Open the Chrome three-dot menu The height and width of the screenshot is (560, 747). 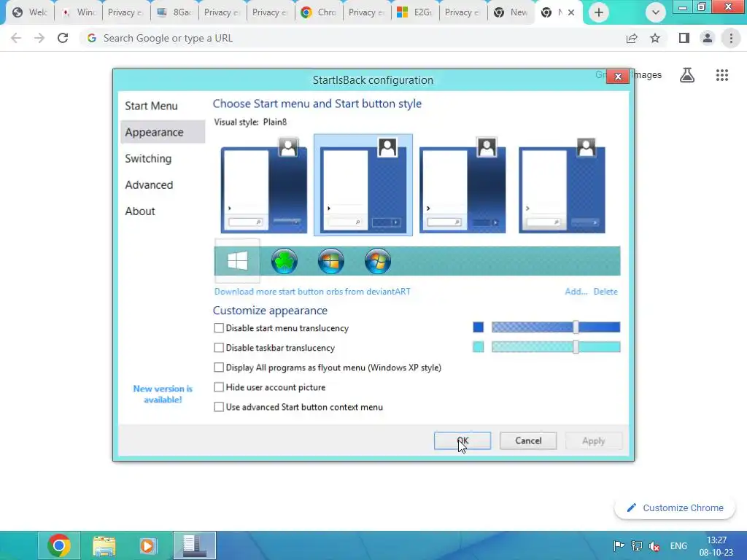coord(731,38)
